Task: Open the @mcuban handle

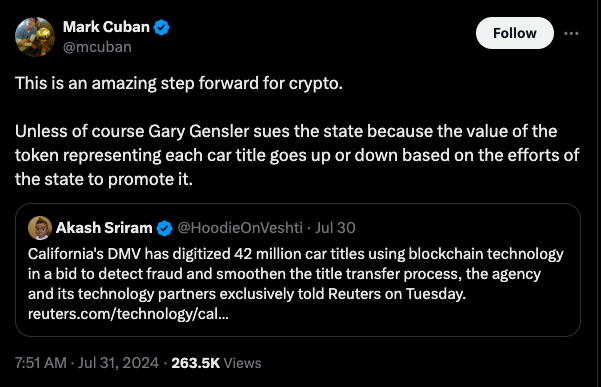Action: (x=97, y=47)
